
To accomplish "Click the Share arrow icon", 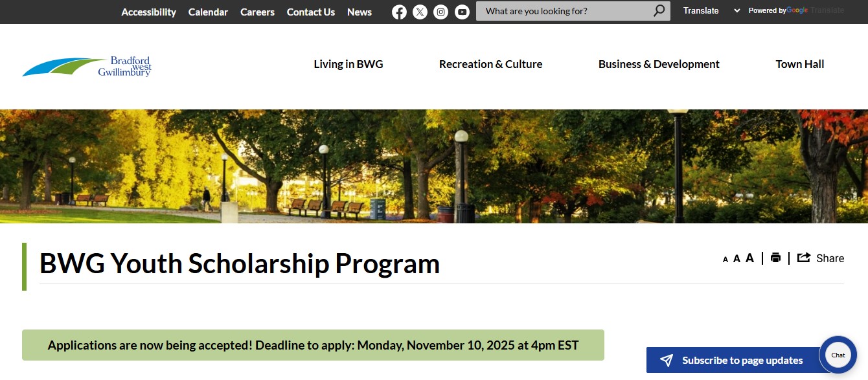I will [804, 258].
